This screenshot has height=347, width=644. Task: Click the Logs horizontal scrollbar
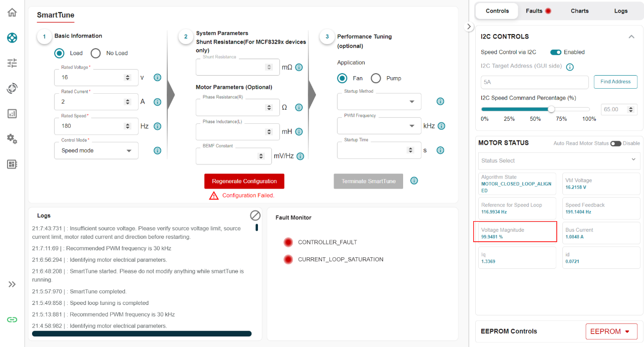[142, 333]
